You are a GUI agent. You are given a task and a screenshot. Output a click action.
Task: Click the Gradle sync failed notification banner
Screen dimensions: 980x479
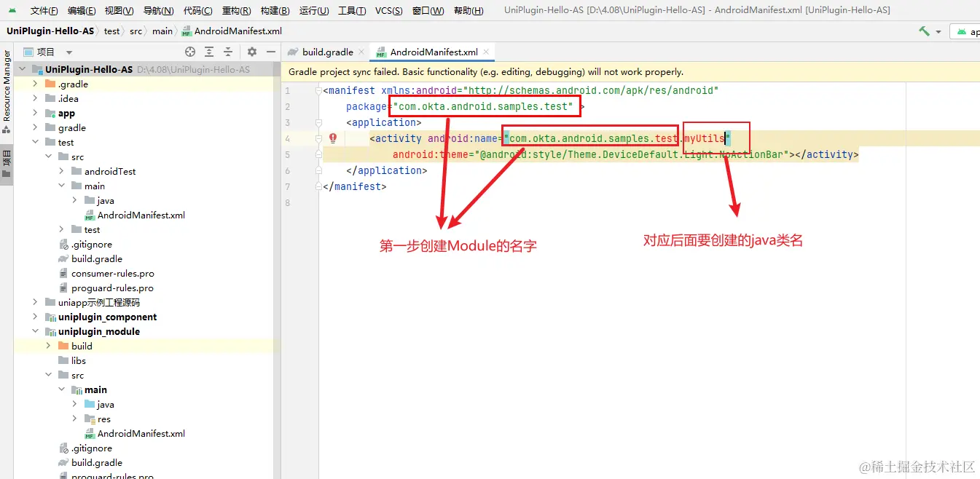click(631, 72)
